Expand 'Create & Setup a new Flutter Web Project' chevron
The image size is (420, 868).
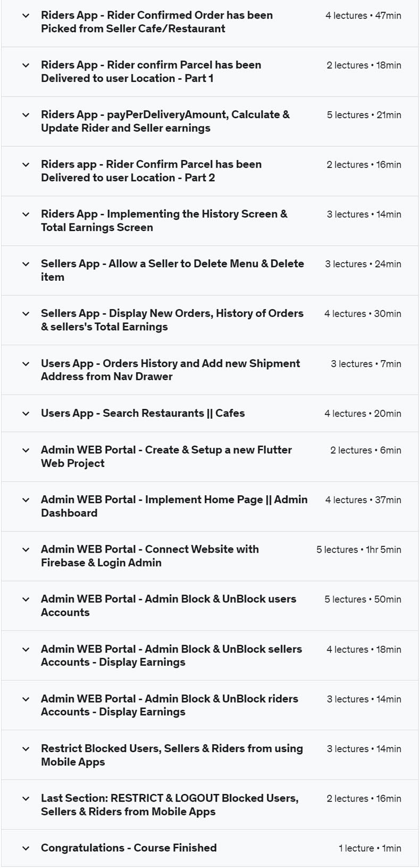tap(26, 450)
